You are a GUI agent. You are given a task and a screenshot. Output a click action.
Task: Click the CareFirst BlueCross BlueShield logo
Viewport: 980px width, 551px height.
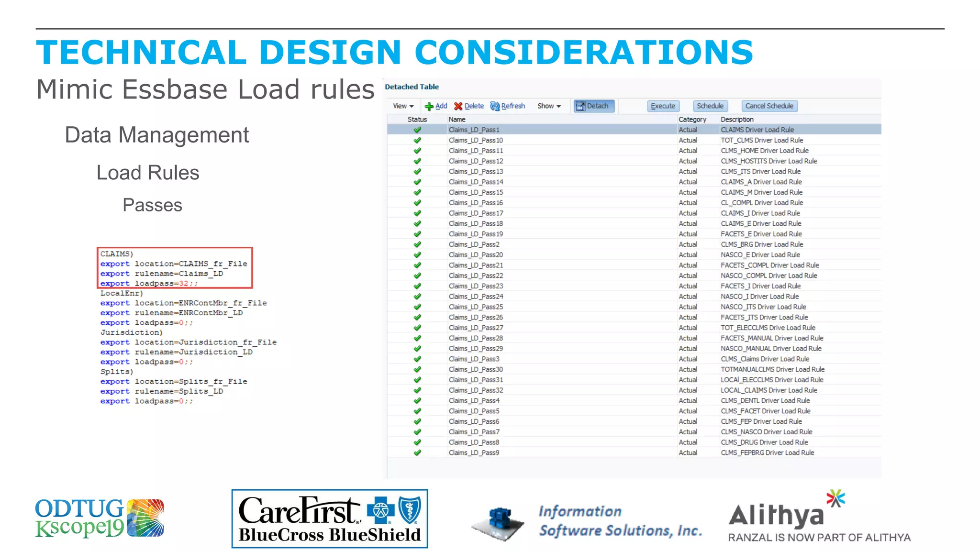point(330,518)
